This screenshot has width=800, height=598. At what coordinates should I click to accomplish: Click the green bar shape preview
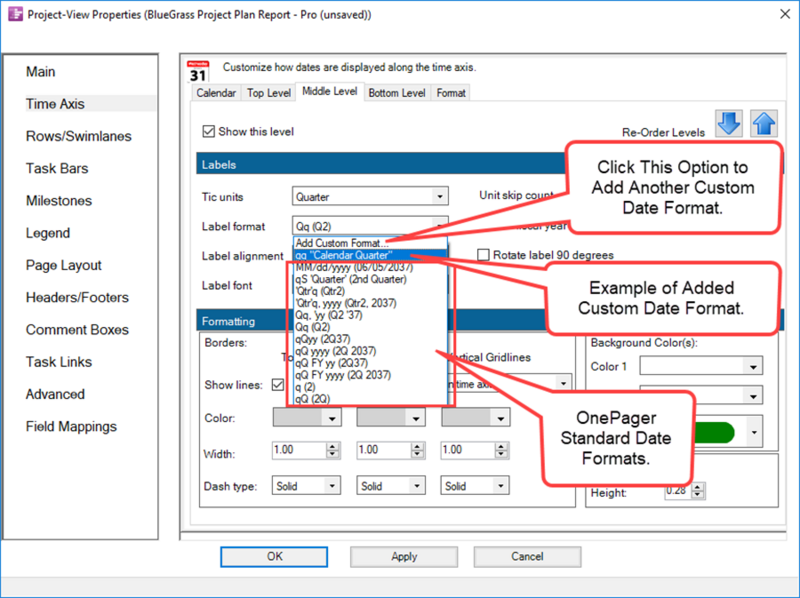pyautogui.click(x=714, y=433)
